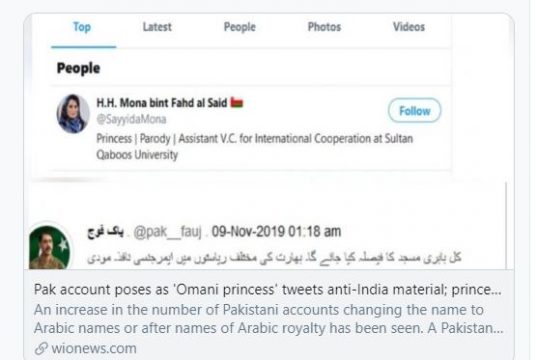This screenshot has width=537, height=360.
Task: Open the Mona bint Fahd profile picture
Action: tap(73, 113)
